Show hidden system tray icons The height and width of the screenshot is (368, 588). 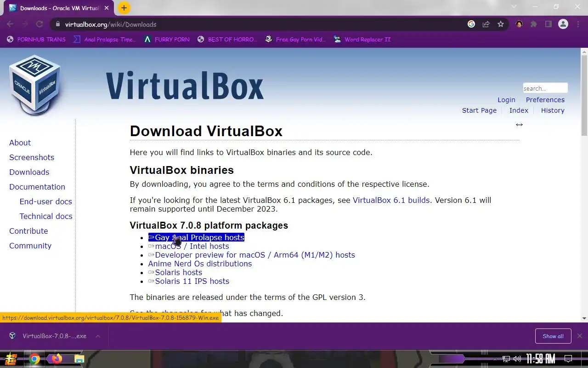495,359
